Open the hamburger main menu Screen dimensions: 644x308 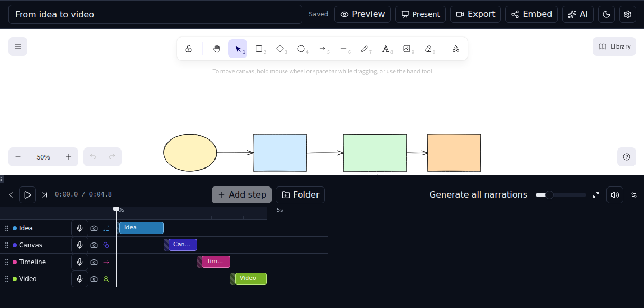pyautogui.click(x=18, y=46)
